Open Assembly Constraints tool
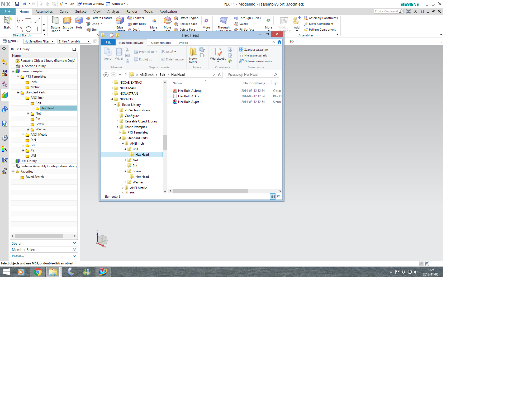Screen dimensions: 532x399 [321, 18]
